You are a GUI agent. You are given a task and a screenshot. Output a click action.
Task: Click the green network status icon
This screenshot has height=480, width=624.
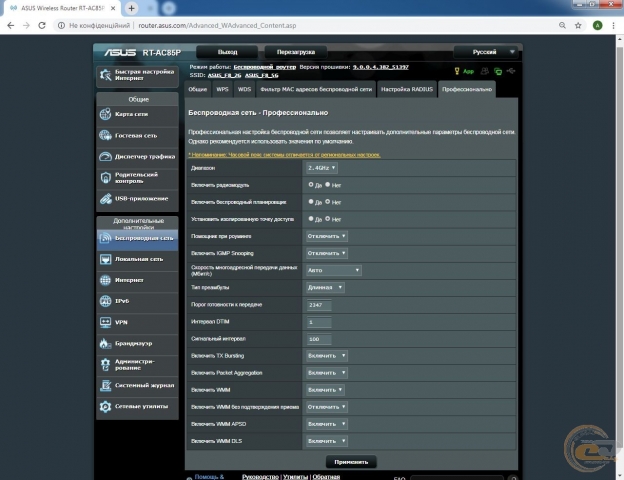tap(498, 71)
